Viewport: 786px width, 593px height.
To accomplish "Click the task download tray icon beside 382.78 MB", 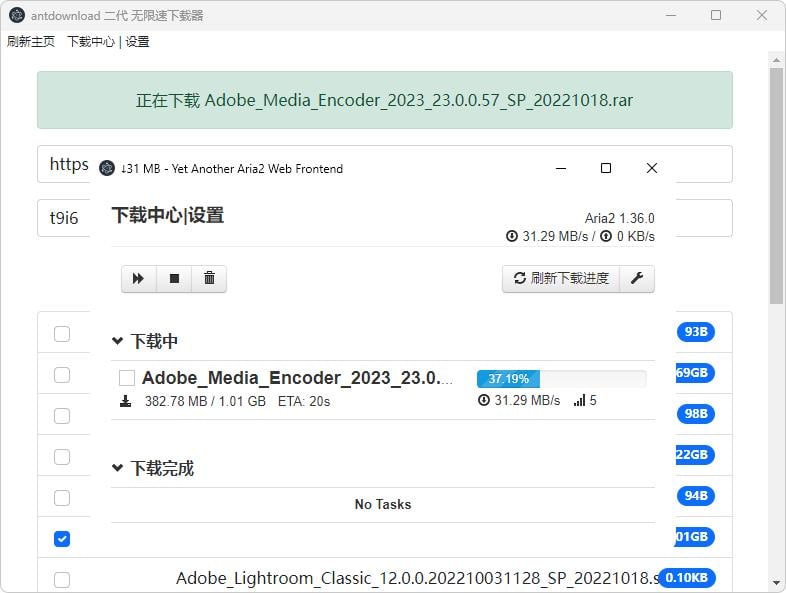I will coord(125,401).
